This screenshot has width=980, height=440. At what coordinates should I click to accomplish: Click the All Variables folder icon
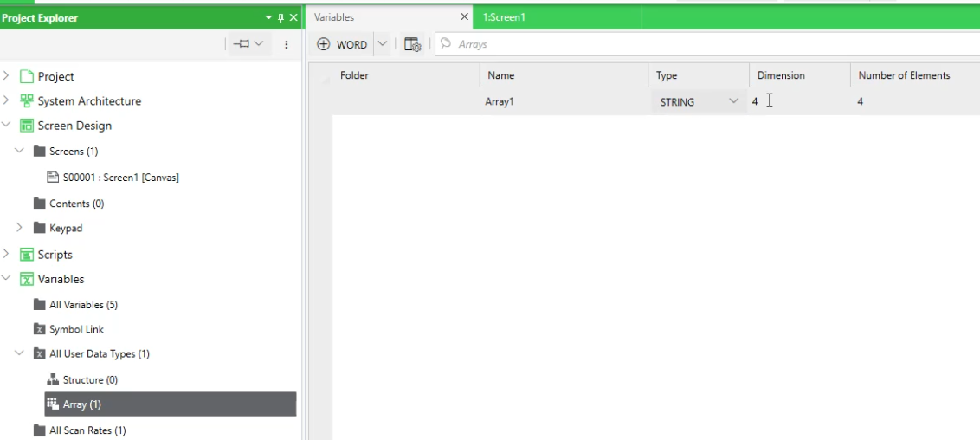39,305
